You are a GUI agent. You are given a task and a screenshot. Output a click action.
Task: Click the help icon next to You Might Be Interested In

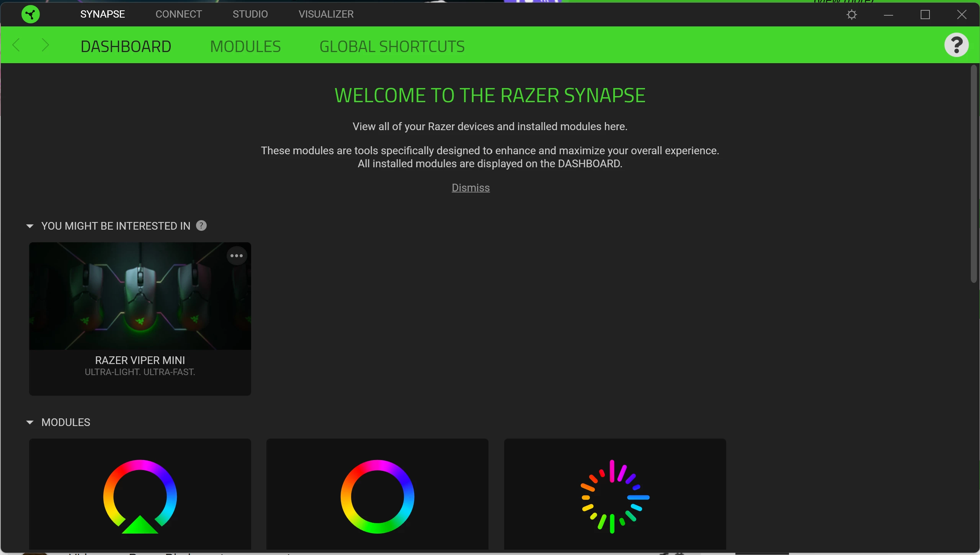[201, 225]
